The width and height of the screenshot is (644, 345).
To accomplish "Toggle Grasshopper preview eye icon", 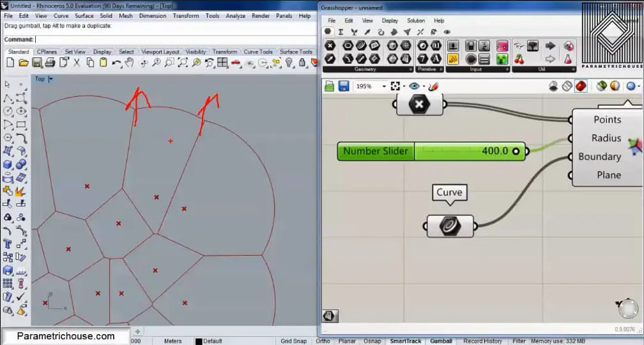I will pos(414,86).
